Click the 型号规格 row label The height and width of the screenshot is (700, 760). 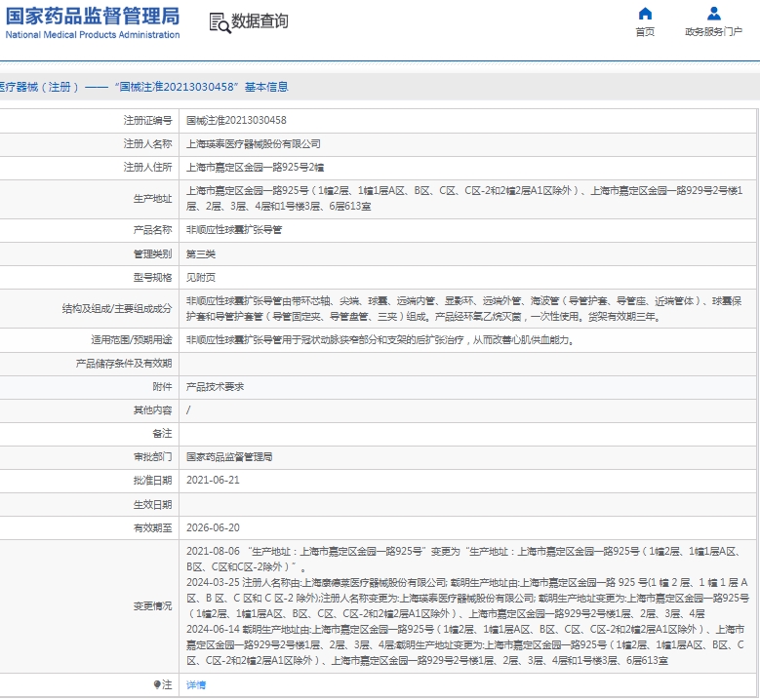coord(152,278)
